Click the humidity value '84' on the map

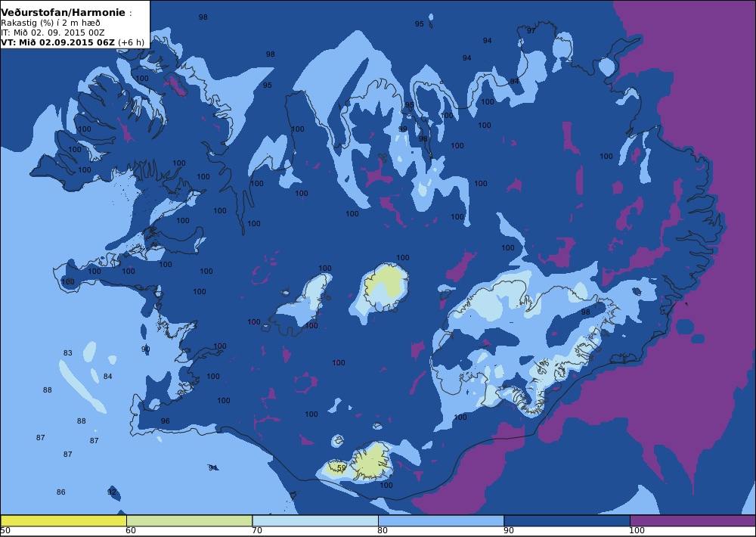coord(107,376)
